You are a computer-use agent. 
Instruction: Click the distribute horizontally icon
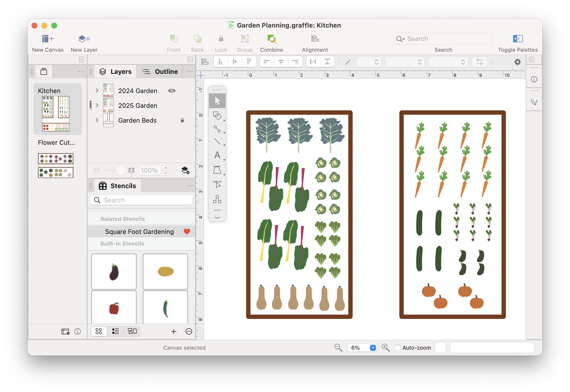pyautogui.click(x=313, y=62)
